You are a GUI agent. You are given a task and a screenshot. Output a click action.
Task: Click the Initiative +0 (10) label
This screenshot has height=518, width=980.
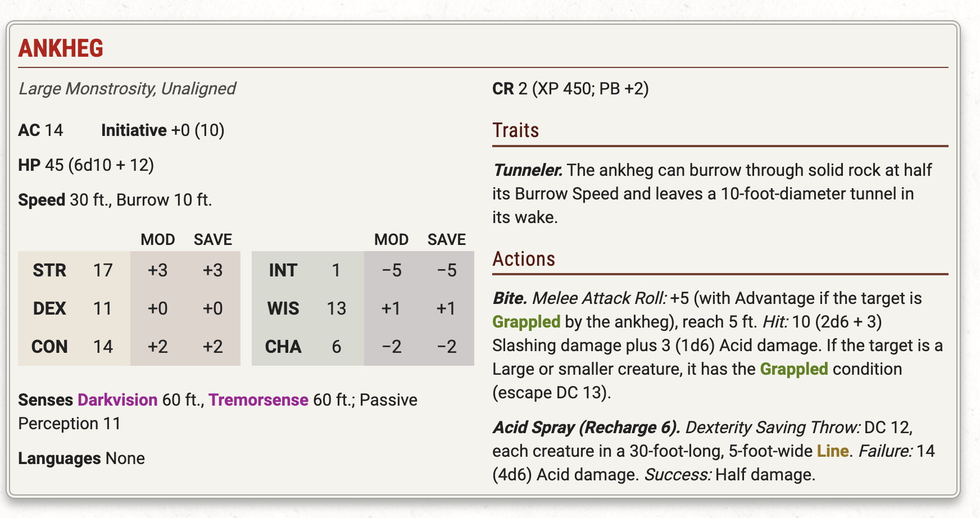(x=163, y=130)
